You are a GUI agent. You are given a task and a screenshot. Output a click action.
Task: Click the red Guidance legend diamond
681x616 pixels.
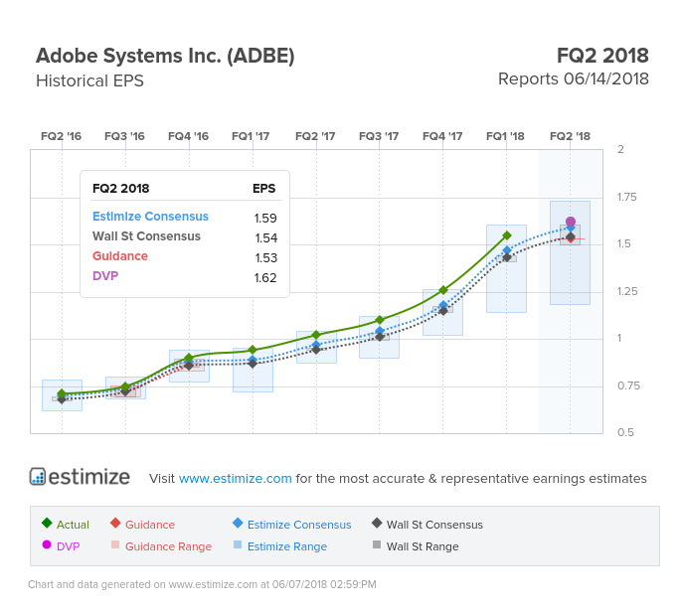[x=115, y=523]
